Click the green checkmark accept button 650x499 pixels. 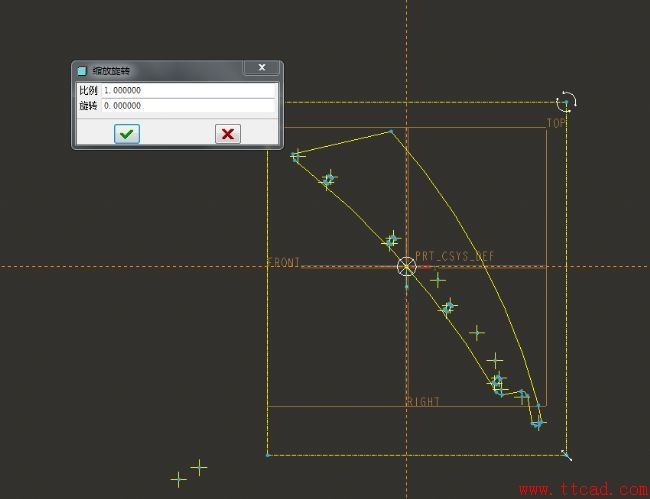(127, 134)
